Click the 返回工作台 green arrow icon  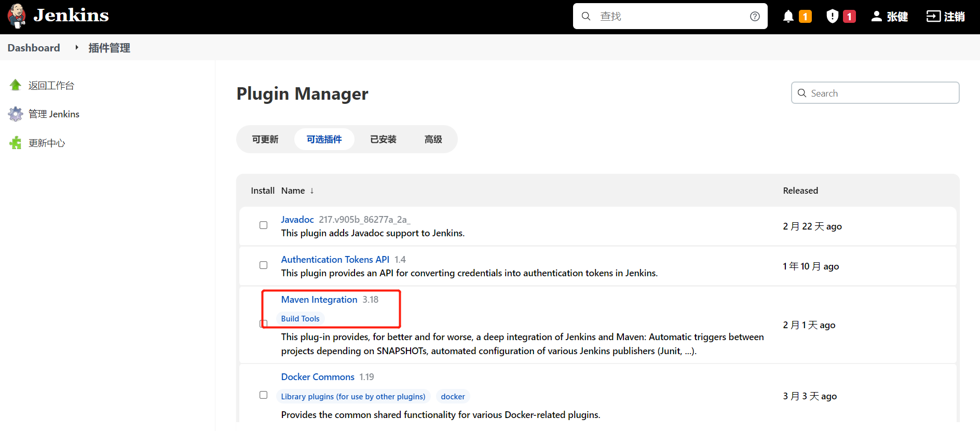pyautogui.click(x=16, y=85)
